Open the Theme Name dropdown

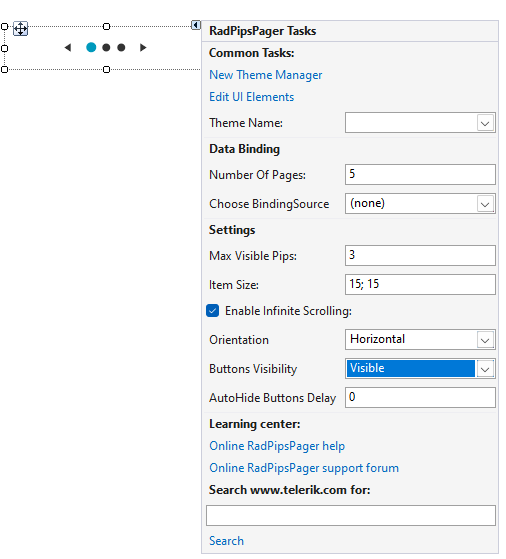(x=485, y=123)
